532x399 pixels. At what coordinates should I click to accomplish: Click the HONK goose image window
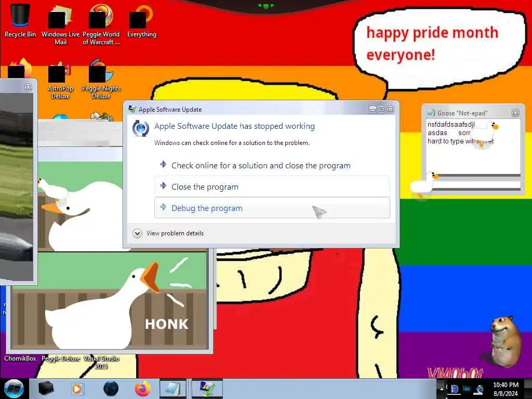pos(109,301)
